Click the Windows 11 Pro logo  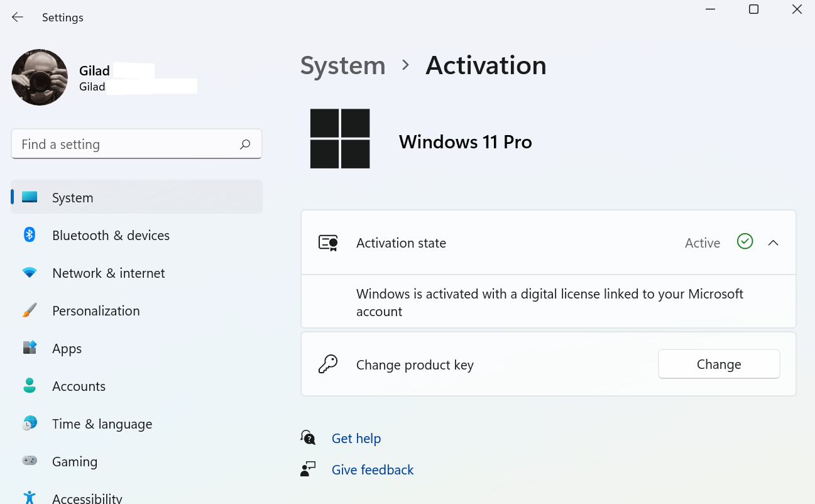pos(340,139)
